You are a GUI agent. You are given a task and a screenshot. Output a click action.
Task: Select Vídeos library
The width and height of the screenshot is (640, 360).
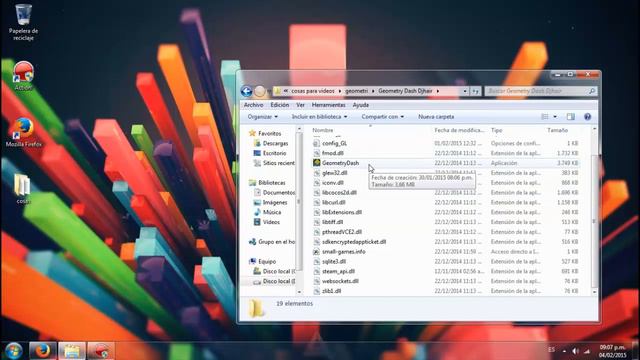point(271,222)
